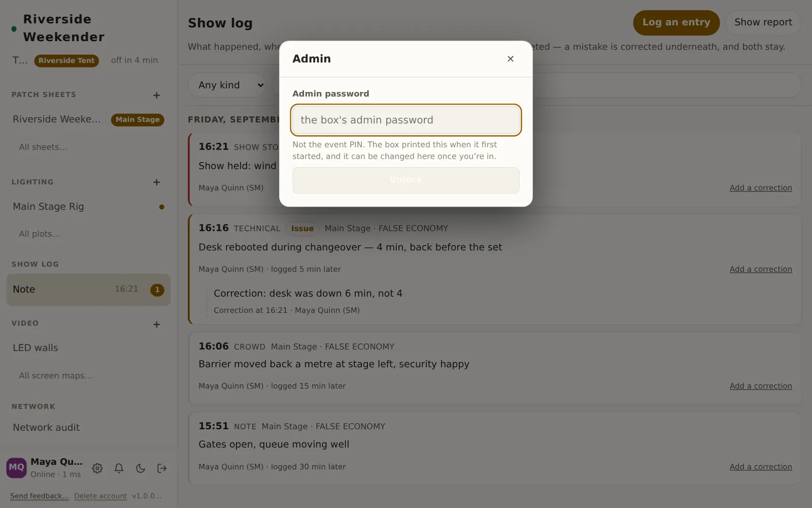Viewport: 812px width, 508px height.
Task: Add a correction to 16:06 crowd entry
Action: (761, 386)
